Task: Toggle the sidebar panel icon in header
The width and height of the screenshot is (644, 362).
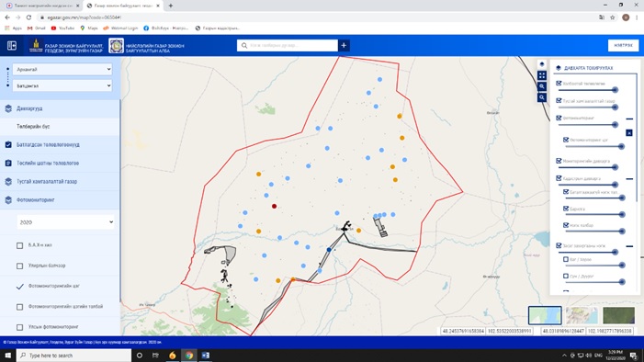Action: tap(12, 46)
